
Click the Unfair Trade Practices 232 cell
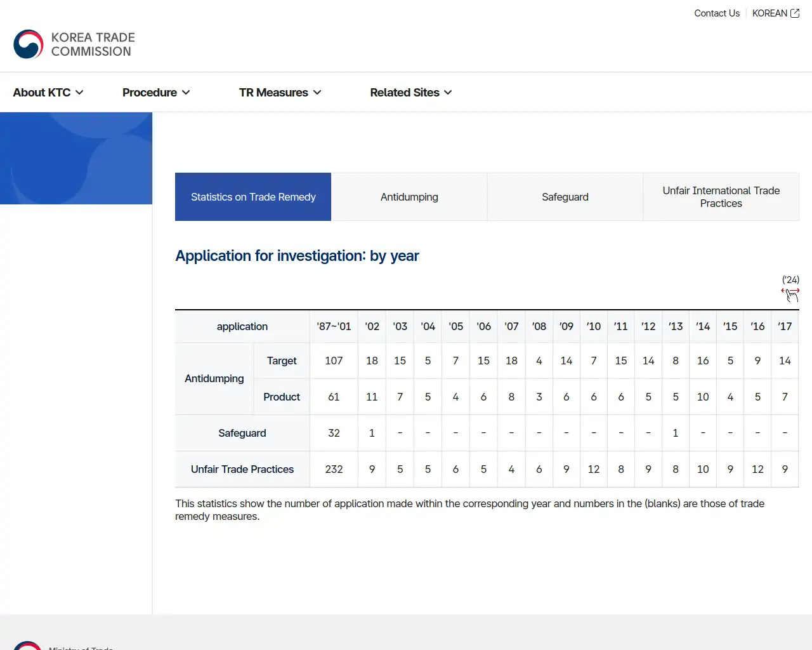[334, 469]
